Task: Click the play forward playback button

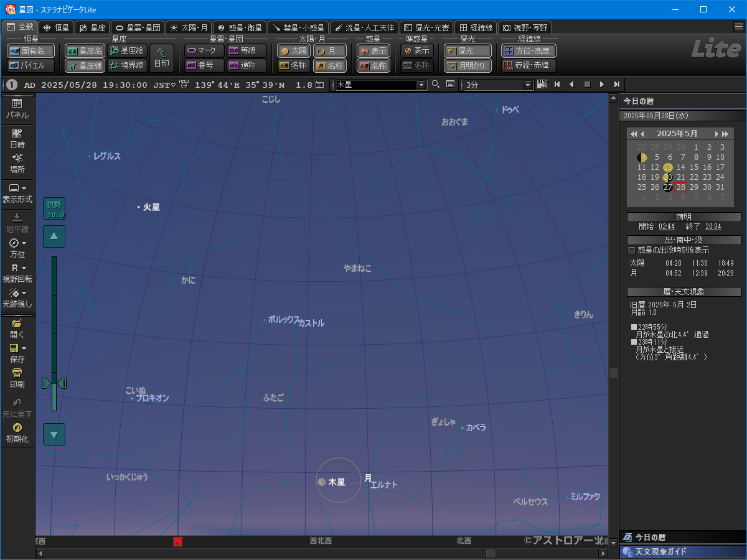Action: coord(601,85)
